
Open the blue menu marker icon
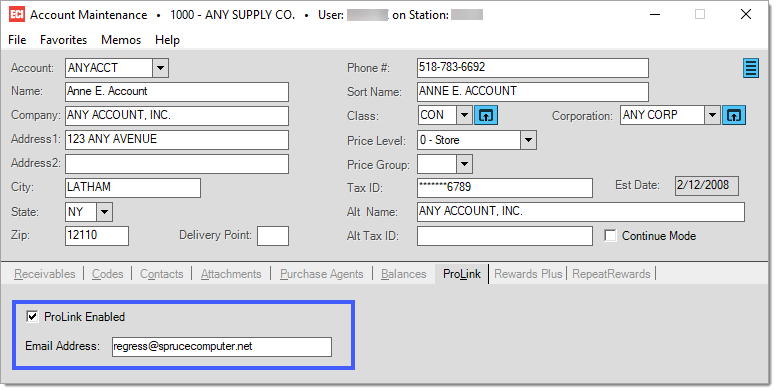click(x=751, y=68)
